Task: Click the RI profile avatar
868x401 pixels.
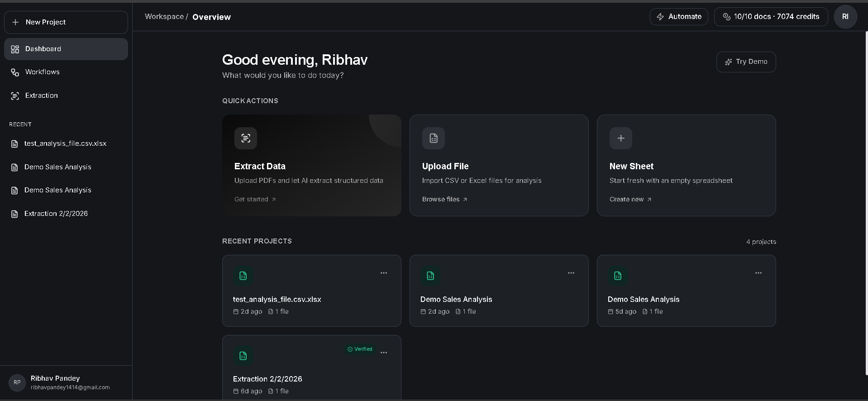Action: (x=845, y=17)
